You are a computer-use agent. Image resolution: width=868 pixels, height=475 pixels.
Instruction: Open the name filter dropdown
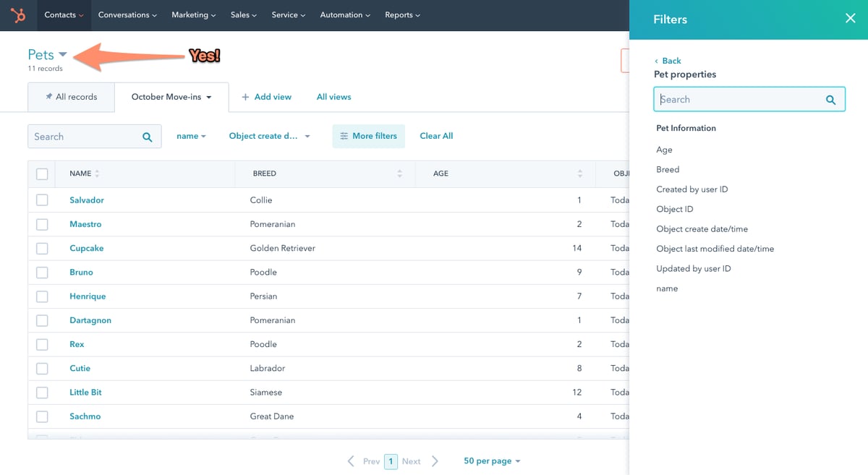pyautogui.click(x=191, y=136)
